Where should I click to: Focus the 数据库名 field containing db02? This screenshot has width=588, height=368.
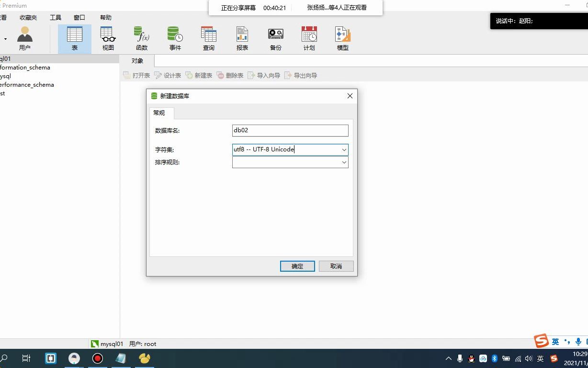click(290, 130)
